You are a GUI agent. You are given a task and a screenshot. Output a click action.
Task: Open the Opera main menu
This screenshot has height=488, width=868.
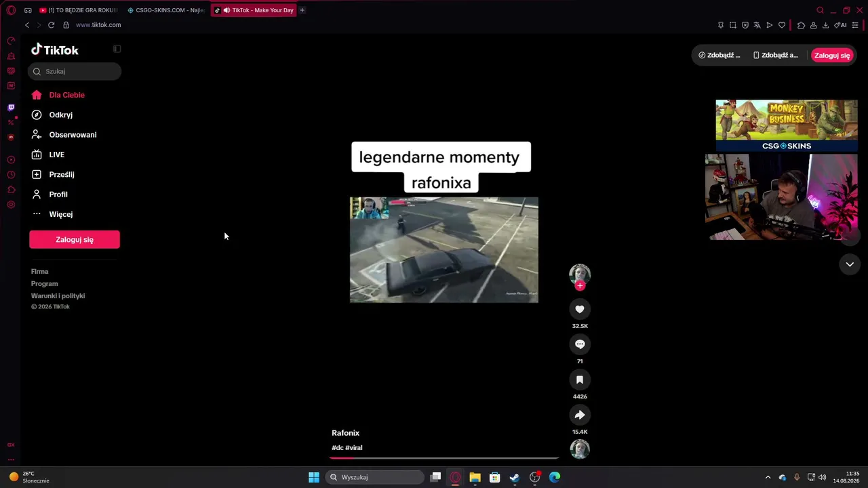(x=11, y=10)
